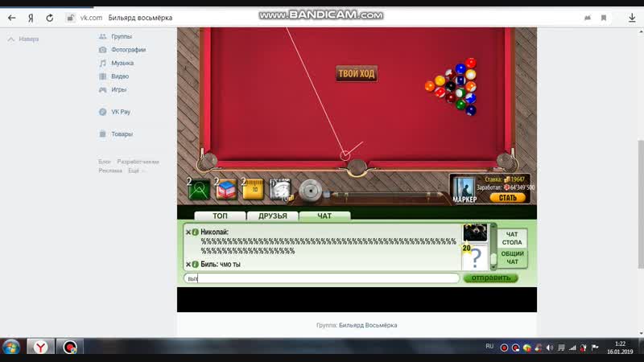Click the vk.com address bar text
This screenshot has height=362, width=644.
click(x=91, y=18)
